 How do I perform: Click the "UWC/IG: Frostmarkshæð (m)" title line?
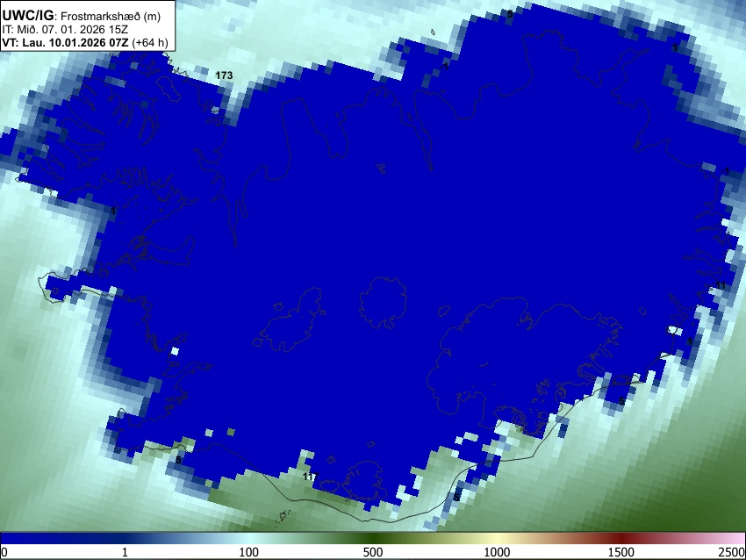82,16
